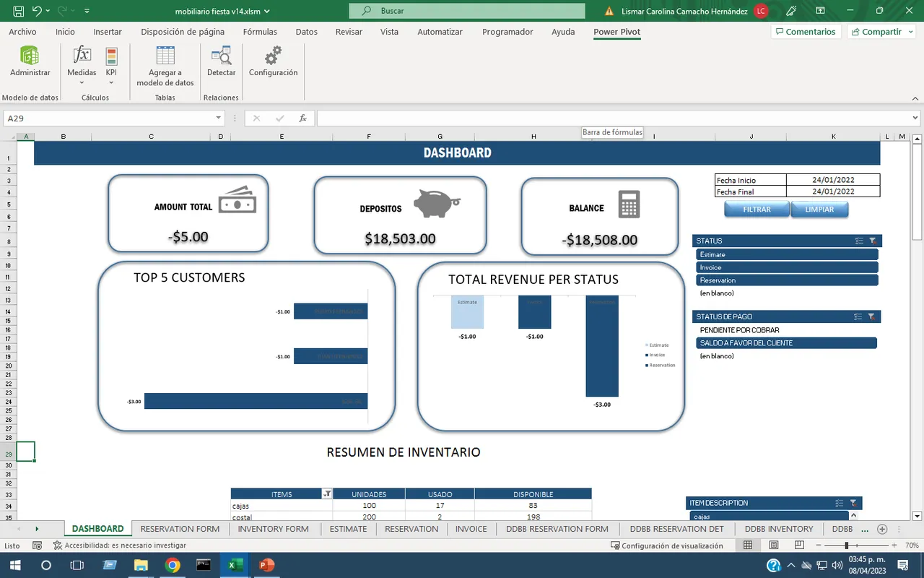
Task: Toggle multi-select on STATUS slicer
Action: coord(858,241)
